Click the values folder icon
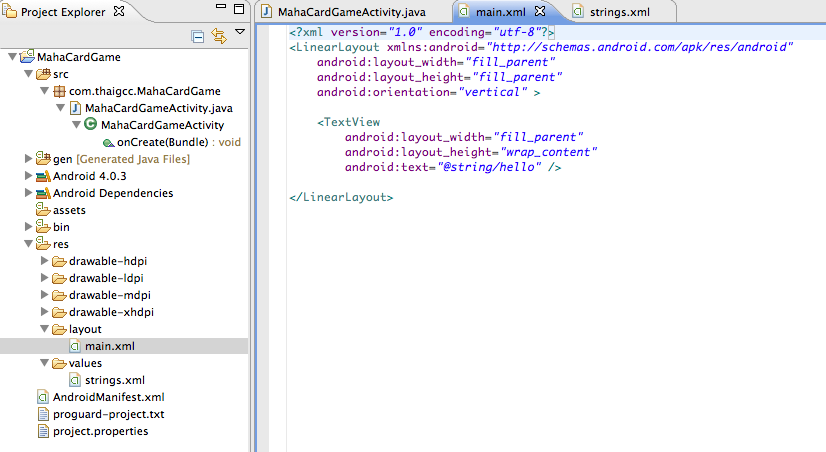This screenshot has width=826, height=452. point(60,363)
